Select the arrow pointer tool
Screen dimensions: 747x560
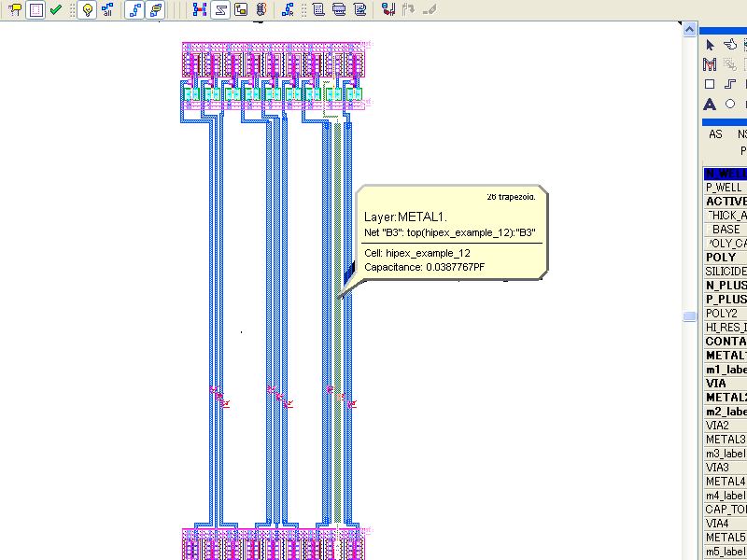(x=710, y=44)
